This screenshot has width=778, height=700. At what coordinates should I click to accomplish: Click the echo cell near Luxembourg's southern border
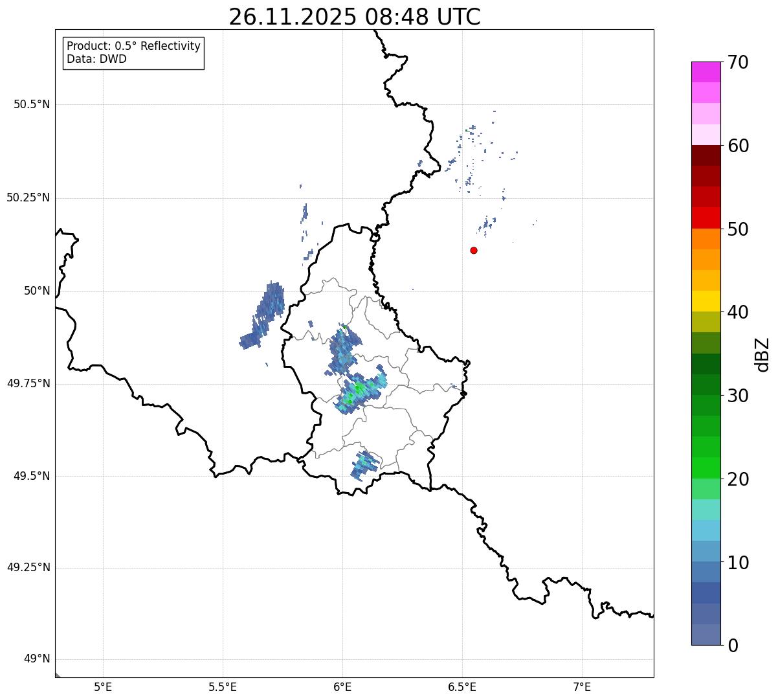tap(365, 465)
